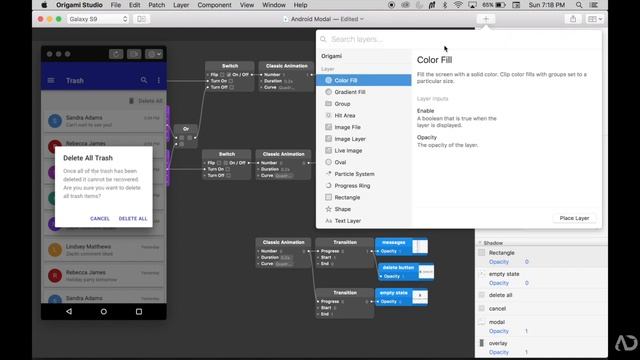Open the Component menu
Viewport: 640px width, 360px height.
pos(214,5)
